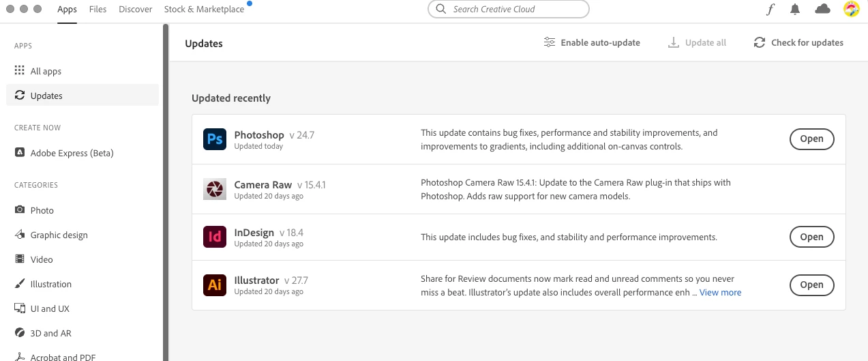Click the Update all download icon
The height and width of the screenshot is (361, 868).
coord(674,42)
